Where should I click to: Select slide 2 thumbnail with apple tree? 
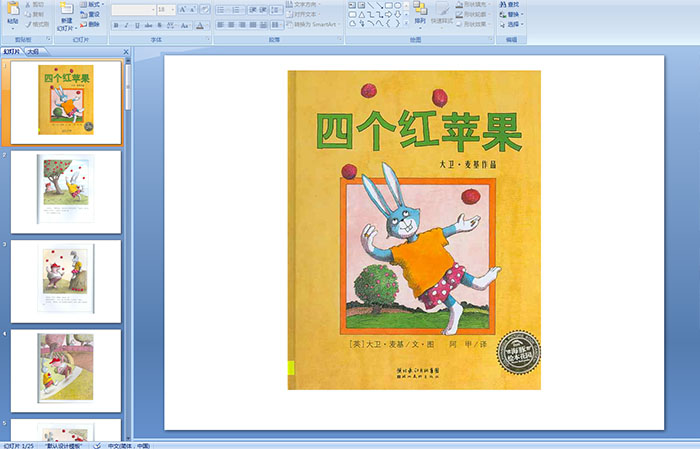click(66, 192)
